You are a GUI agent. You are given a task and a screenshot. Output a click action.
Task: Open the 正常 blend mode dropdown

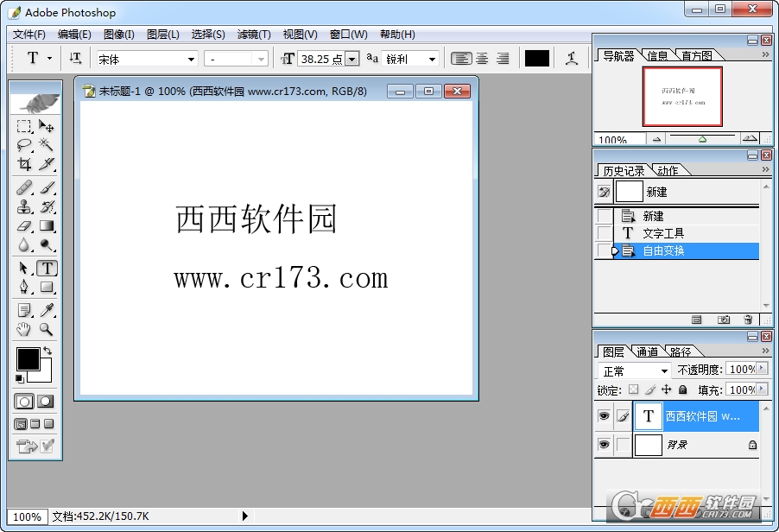click(x=635, y=370)
